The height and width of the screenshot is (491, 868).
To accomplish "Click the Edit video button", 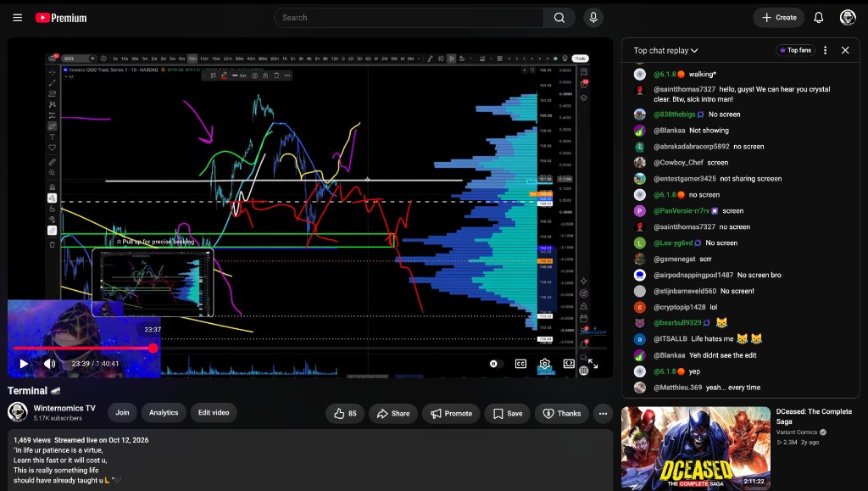I will click(x=214, y=412).
